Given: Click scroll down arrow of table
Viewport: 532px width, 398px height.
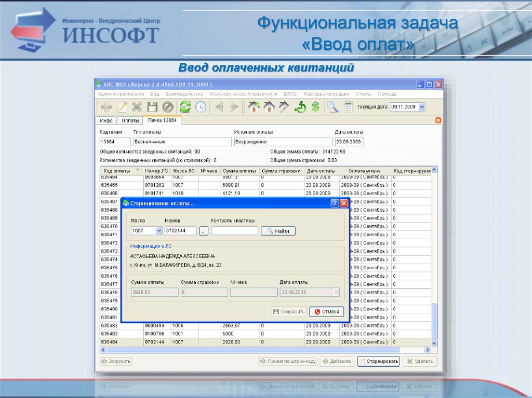Looking at the screenshot, I should click(434, 343).
